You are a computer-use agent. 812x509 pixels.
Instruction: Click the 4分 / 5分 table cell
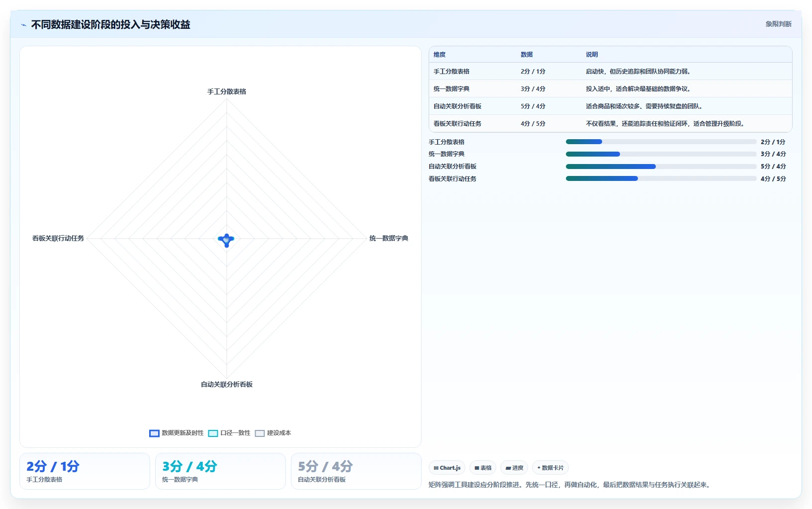(x=533, y=124)
